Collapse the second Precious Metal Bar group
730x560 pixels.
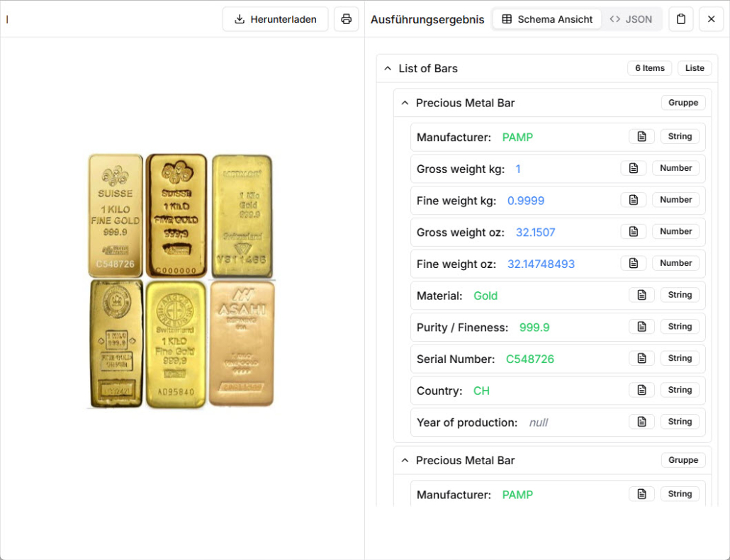pos(405,460)
